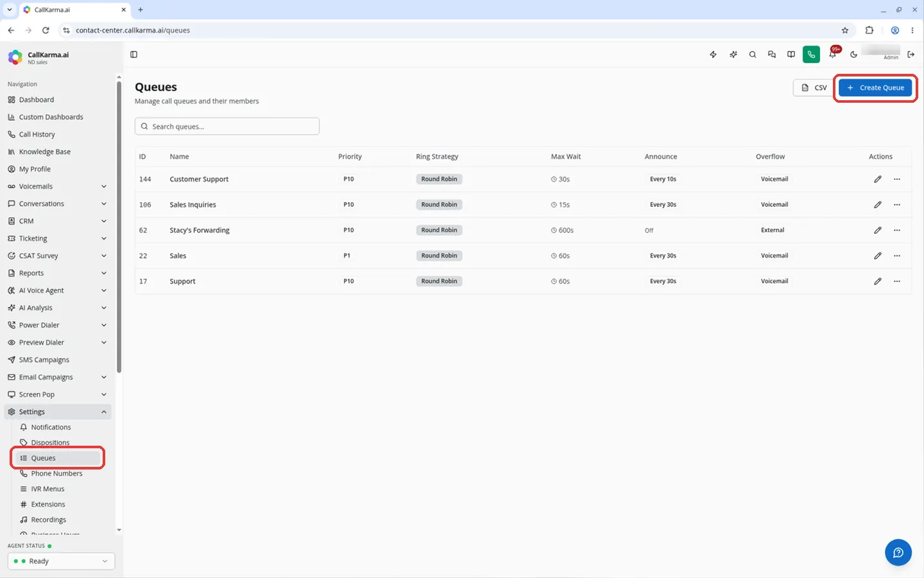Toggle dark mode moon icon
The width and height of the screenshot is (924, 578).
[853, 55]
